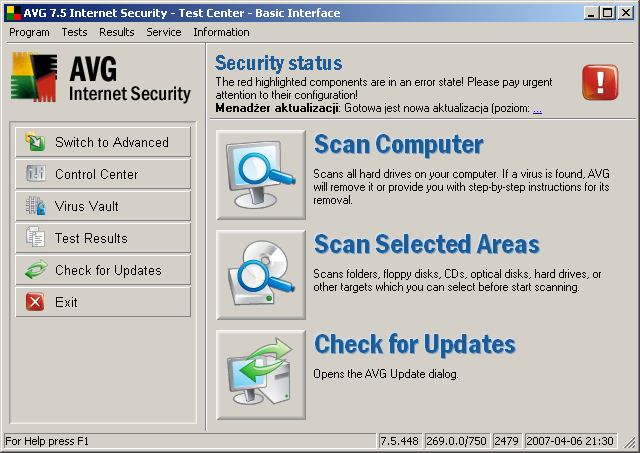Click the For Help press F1 text

click(47, 441)
